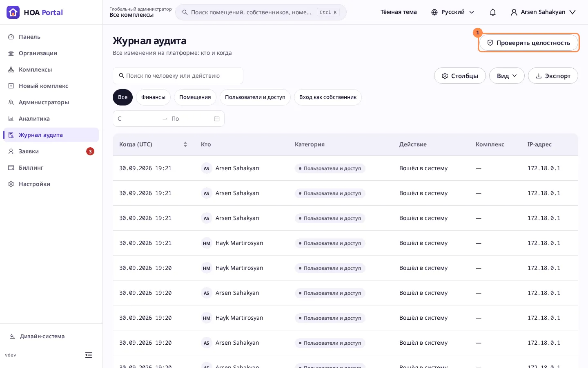Expand the Arsen Sahakyan account menu
Viewport: 588px width, 368px height.
point(543,12)
